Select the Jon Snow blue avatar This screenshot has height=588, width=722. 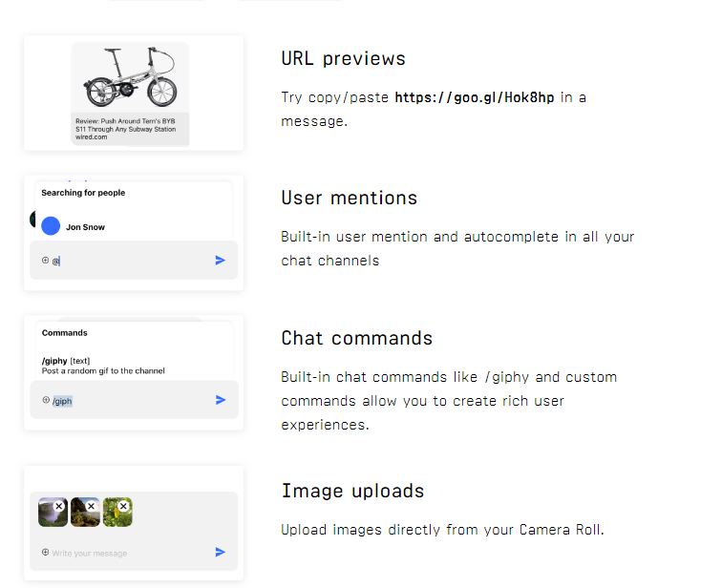[51, 227]
